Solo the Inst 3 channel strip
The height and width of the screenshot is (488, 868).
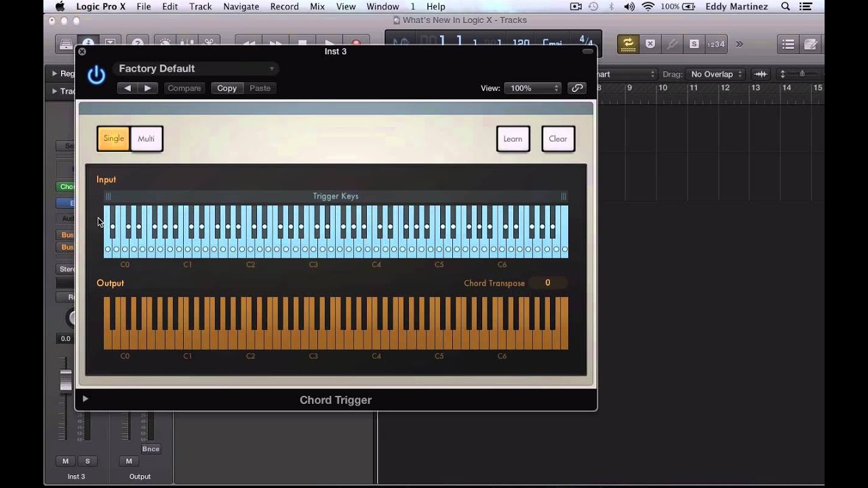87,461
